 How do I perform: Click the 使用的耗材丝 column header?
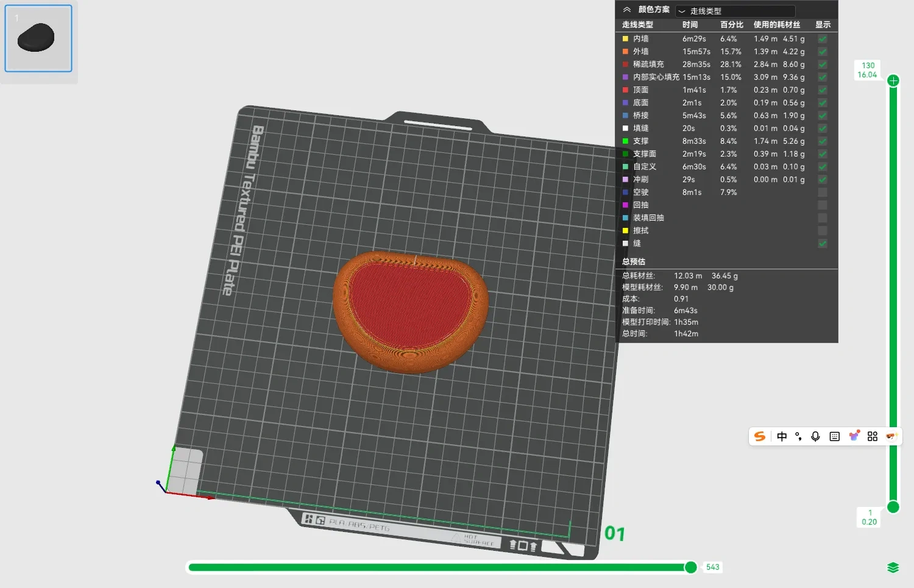pos(777,25)
